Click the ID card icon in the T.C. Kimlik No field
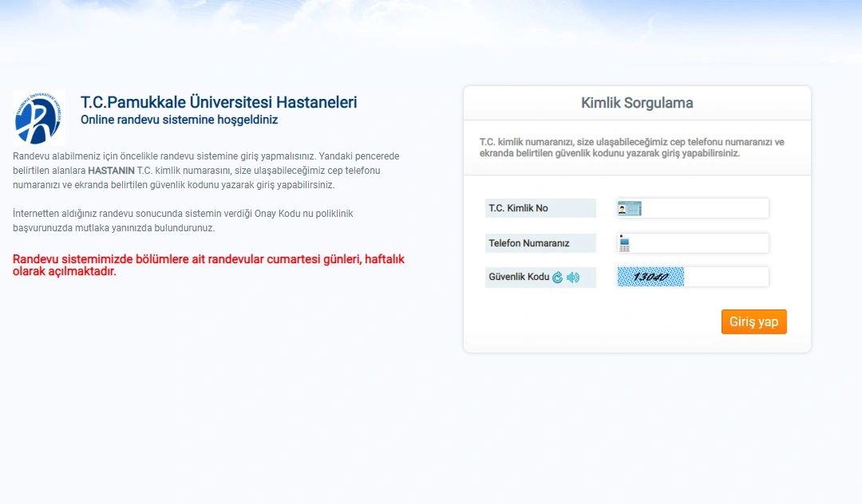Screen dimensions: 862x504 click(630, 209)
